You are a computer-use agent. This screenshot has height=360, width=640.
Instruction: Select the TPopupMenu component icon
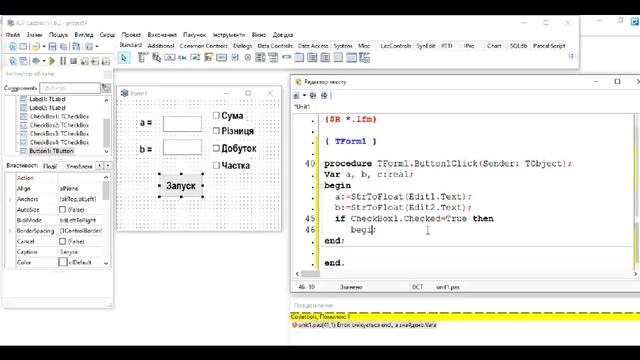156,58
